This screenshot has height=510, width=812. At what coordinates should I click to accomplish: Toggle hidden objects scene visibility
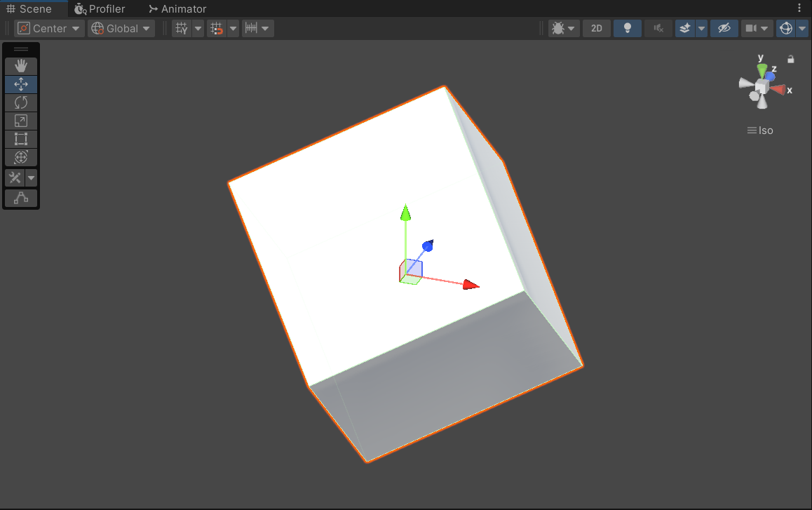tap(724, 29)
